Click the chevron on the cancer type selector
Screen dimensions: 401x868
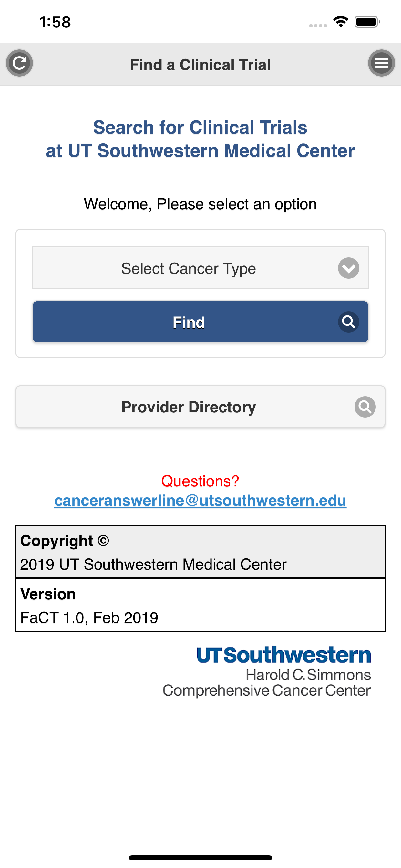pyautogui.click(x=348, y=268)
